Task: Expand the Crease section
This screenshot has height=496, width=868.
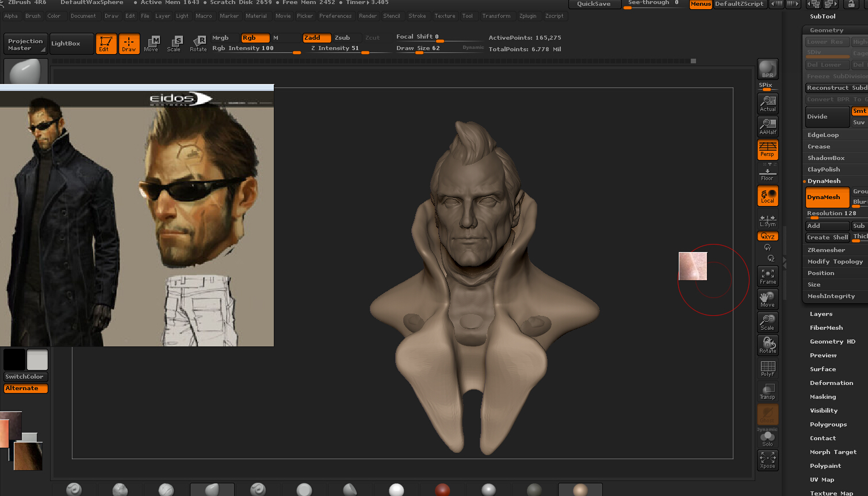Action: [x=819, y=147]
